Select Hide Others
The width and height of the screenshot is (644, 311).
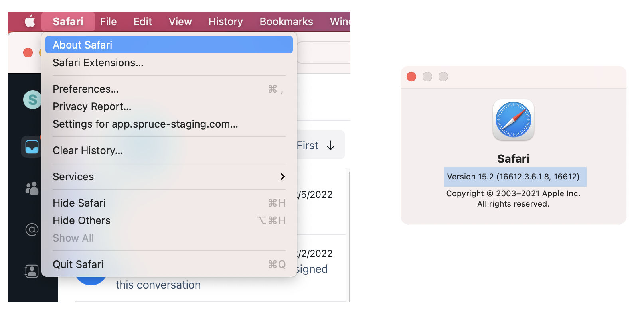pos(169,220)
